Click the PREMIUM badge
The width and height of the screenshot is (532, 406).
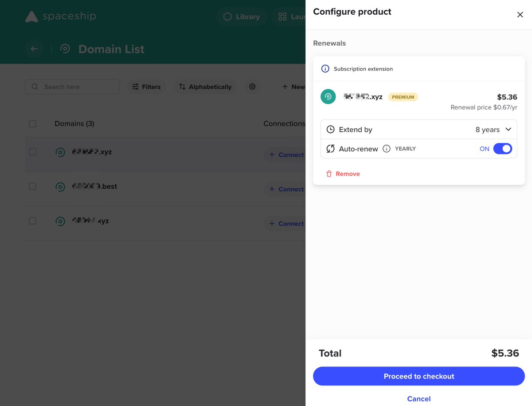(403, 97)
